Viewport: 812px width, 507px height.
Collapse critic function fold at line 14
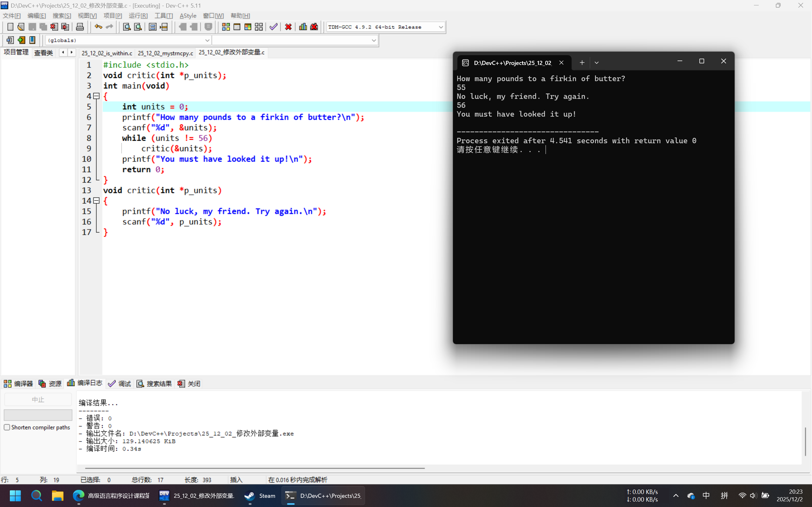point(97,201)
